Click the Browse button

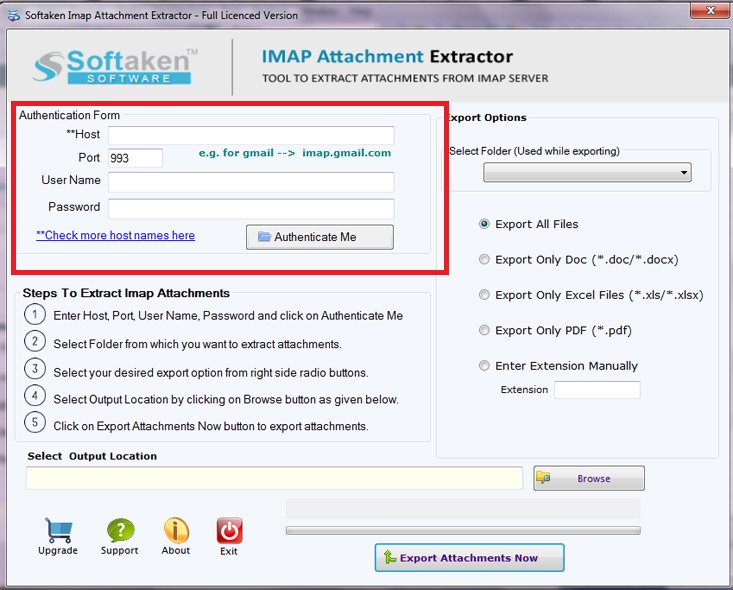point(589,478)
